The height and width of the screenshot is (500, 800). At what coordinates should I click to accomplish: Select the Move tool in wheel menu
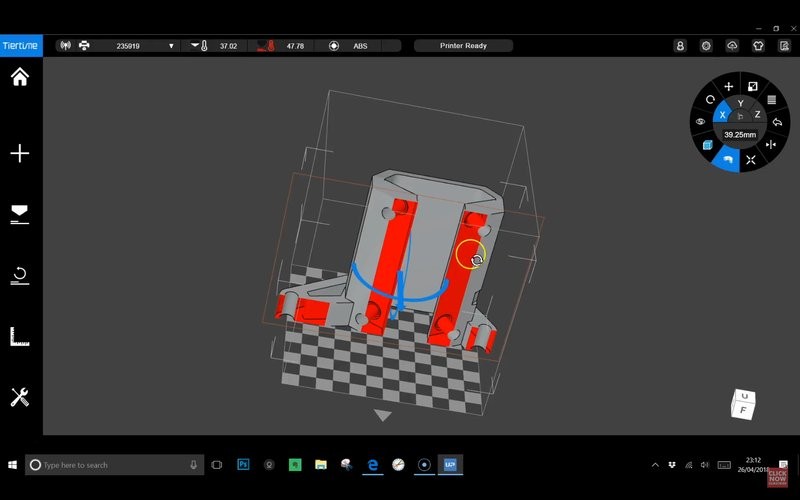click(x=729, y=87)
